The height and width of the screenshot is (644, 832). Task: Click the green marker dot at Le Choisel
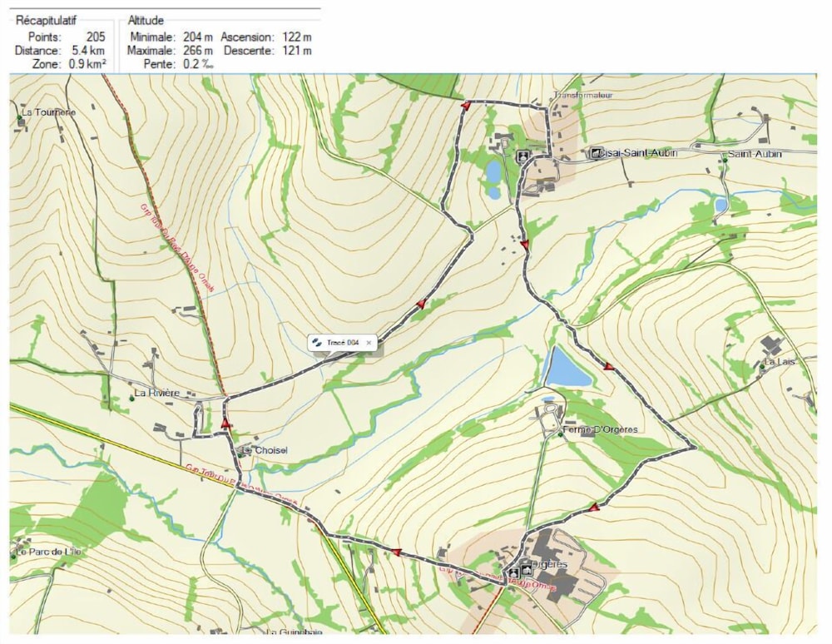pyautogui.click(x=240, y=454)
